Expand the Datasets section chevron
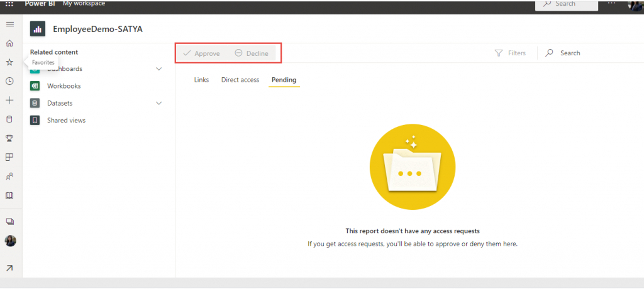Screen dimensions: 644x289 (x=159, y=103)
